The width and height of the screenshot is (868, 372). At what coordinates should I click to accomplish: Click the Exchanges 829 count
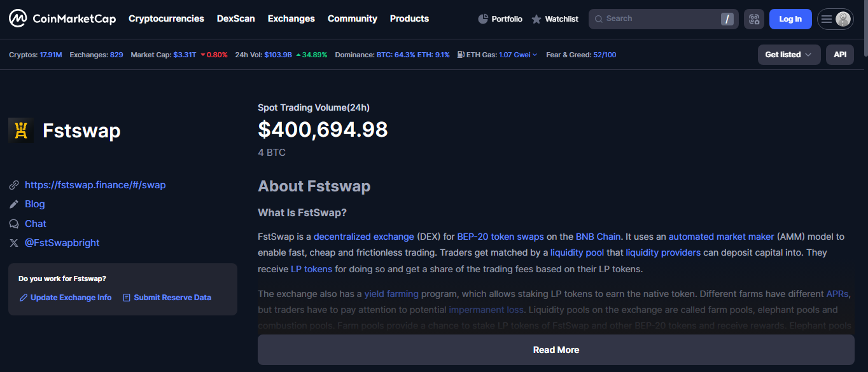(116, 55)
